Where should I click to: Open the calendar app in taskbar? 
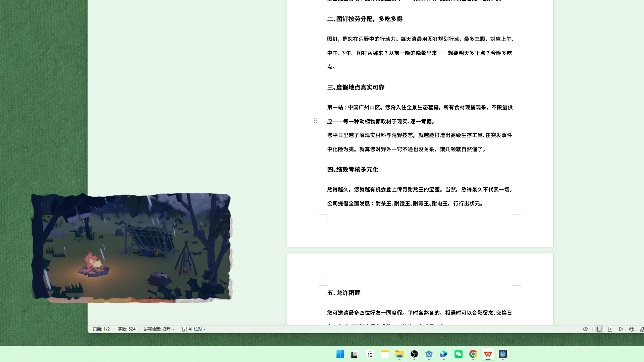click(370, 354)
